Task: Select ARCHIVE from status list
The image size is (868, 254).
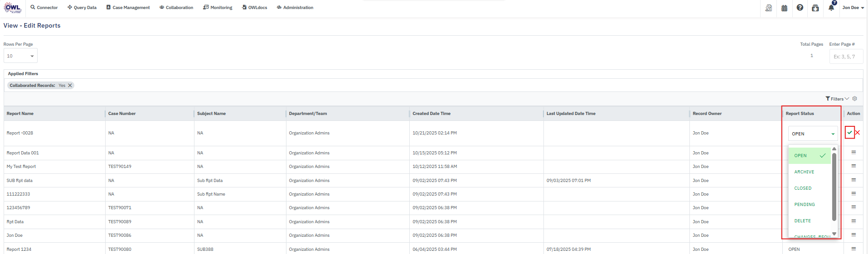Action: coord(804,172)
